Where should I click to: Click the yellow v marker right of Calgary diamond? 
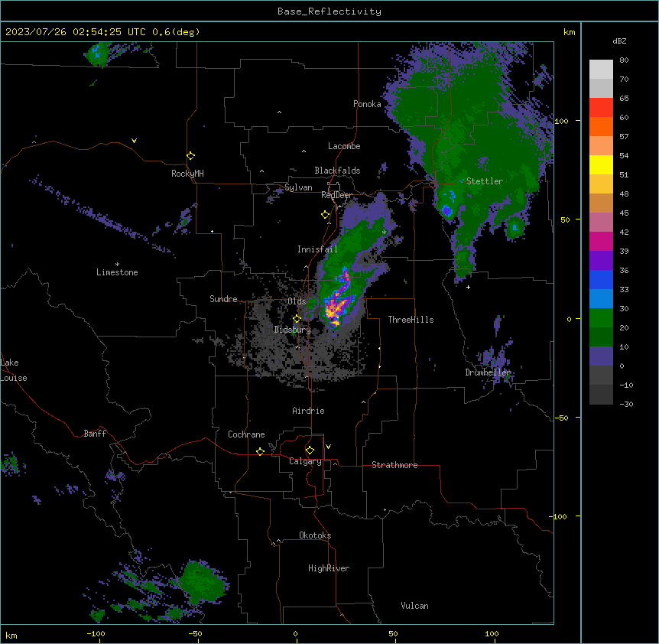328,447
